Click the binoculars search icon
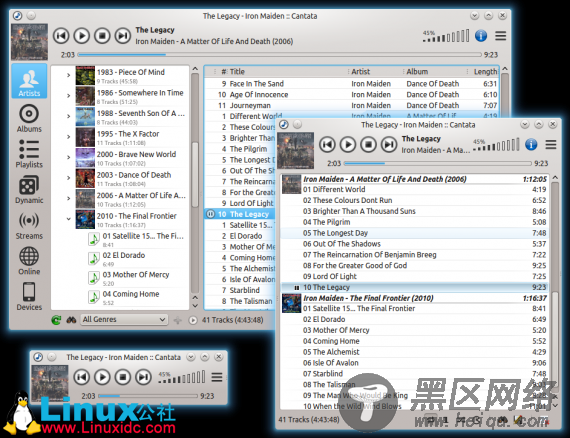 pyautogui.click(x=71, y=320)
